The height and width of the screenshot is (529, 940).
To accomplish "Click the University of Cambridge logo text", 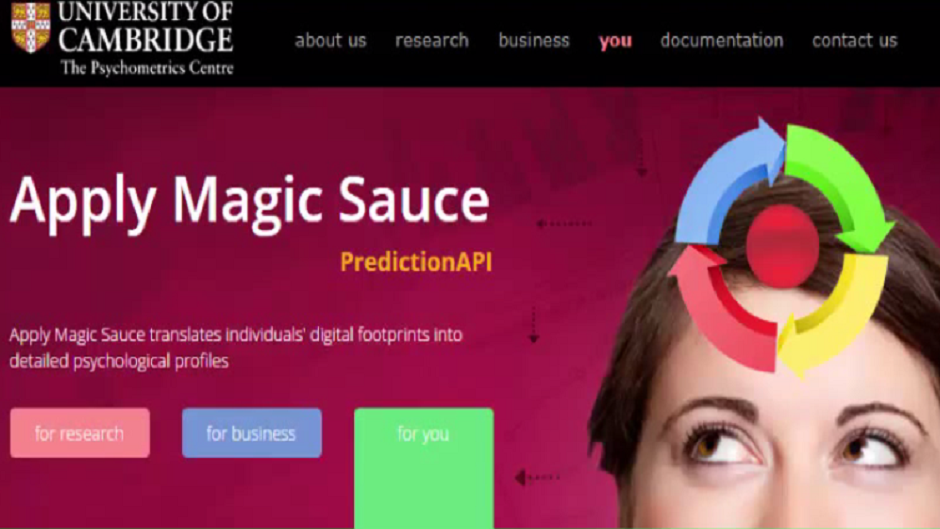I will (146, 26).
